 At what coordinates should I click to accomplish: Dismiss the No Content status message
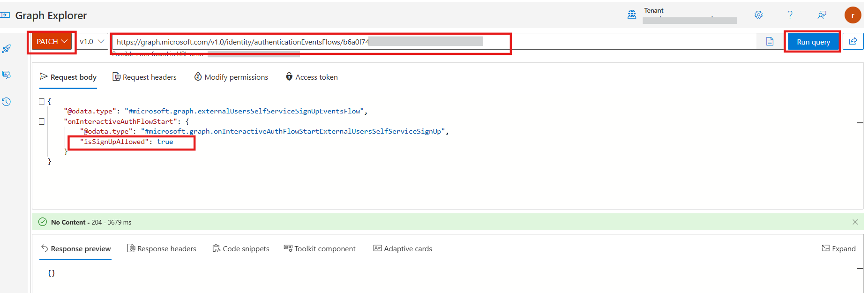(x=855, y=222)
